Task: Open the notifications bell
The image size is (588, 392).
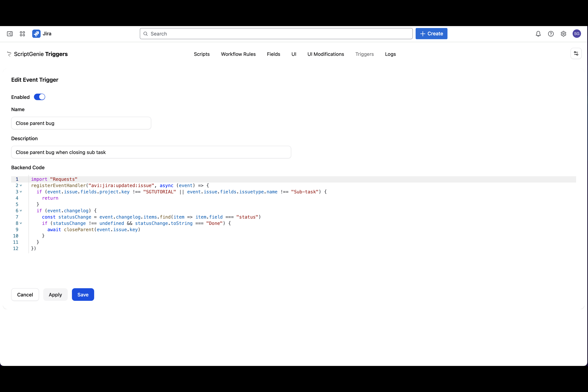Action: [x=538, y=34]
